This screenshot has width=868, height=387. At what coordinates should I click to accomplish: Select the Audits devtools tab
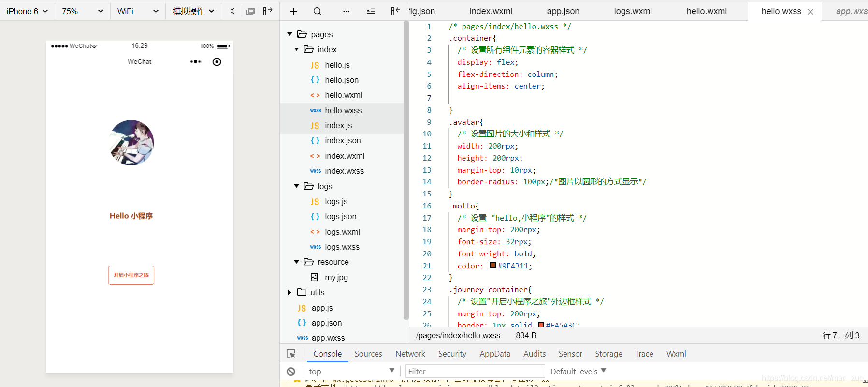coord(535,354)
